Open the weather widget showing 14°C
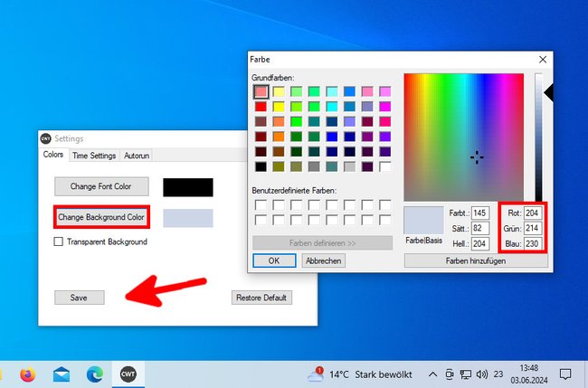This screenshot has width=588, height=388. point(359,374)
